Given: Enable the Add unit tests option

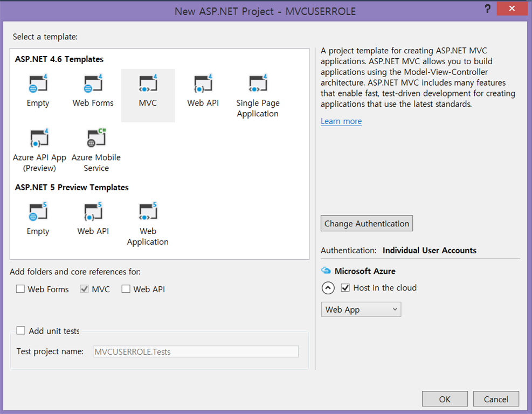Looking at the screenshot, I should (21, 330).
